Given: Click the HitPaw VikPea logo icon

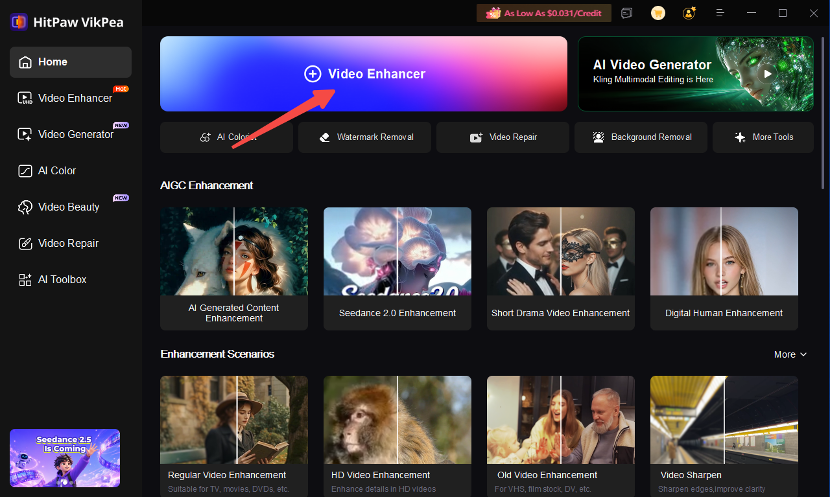Looking at the screenshot, I should (19, 22).
